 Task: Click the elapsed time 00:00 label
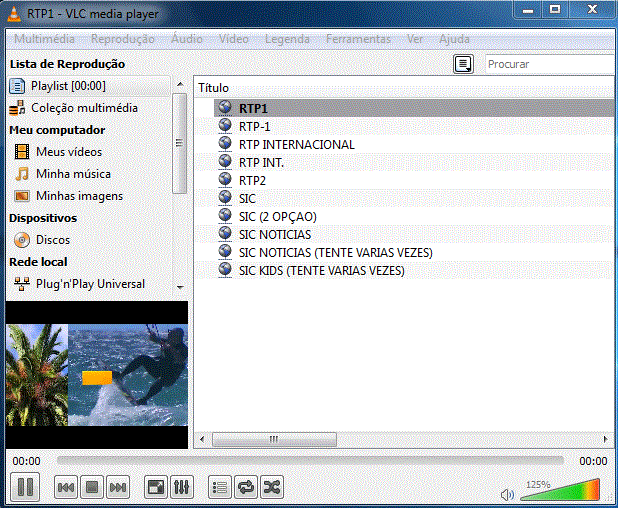[26, 461]
